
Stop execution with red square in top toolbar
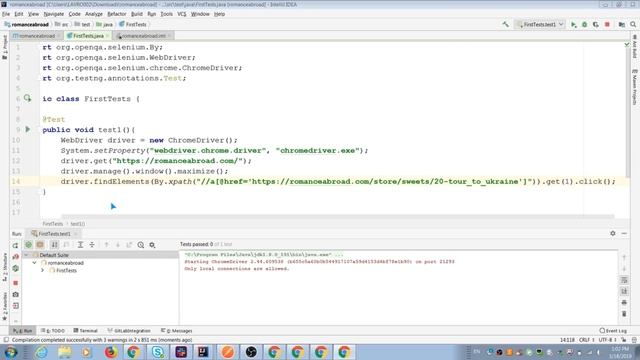pyautogui.click(x=607, y=24)
